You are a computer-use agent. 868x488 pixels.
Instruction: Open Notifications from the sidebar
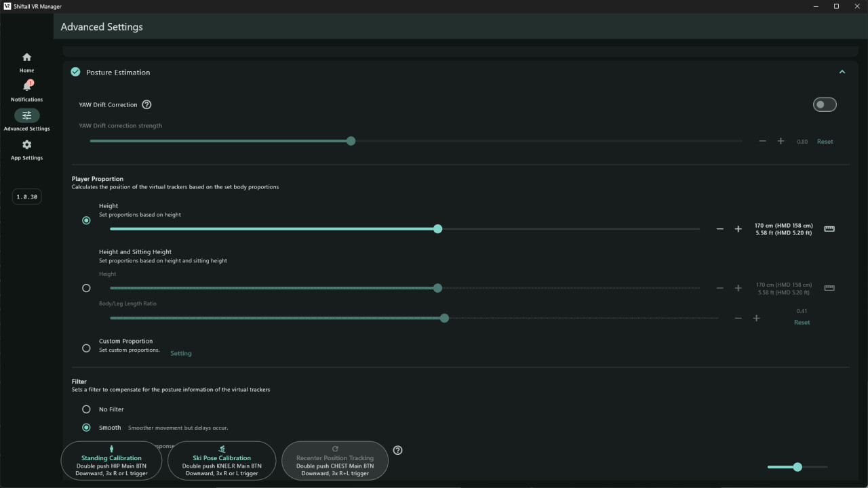coord(26,87)
